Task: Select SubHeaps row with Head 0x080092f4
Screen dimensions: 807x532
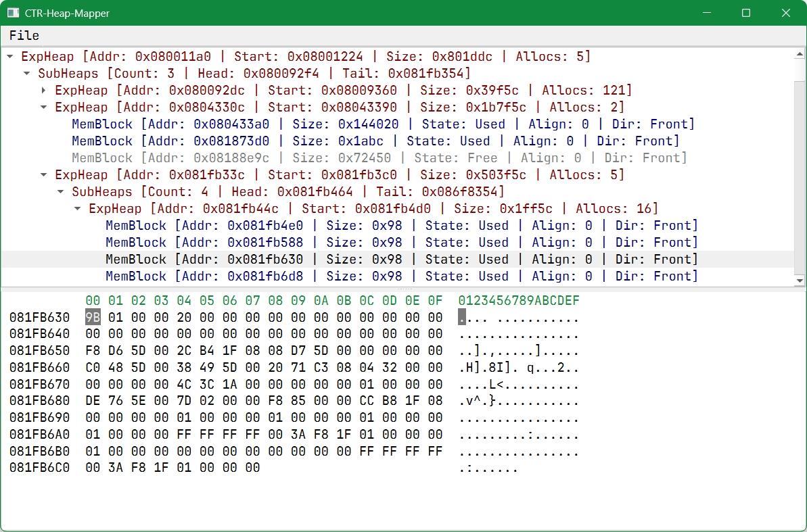Action: point(254,74)
